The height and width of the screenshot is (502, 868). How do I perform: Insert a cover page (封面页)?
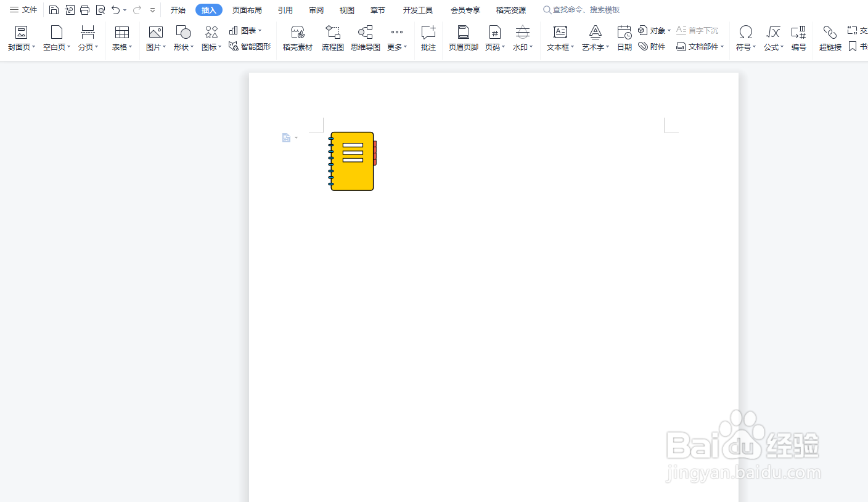[22, 38]
